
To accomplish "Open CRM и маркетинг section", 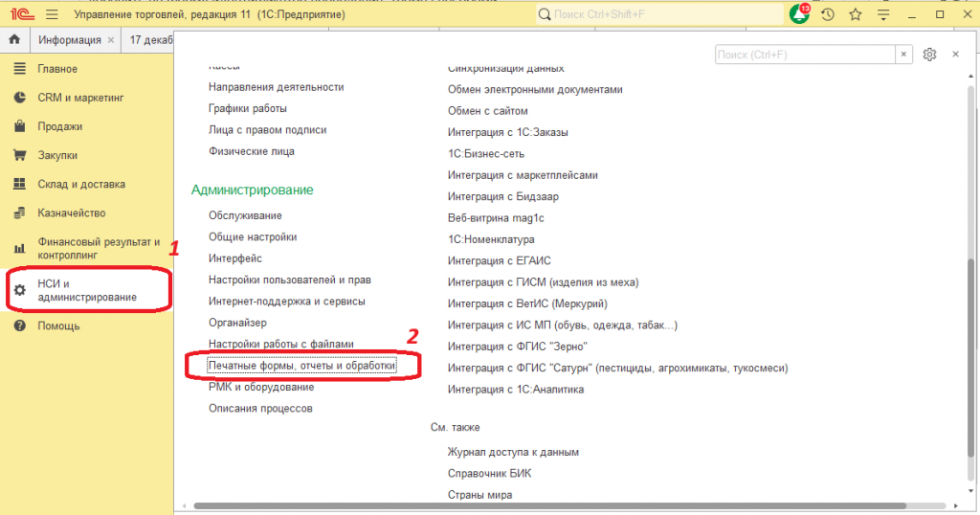I will coord(80,98).
